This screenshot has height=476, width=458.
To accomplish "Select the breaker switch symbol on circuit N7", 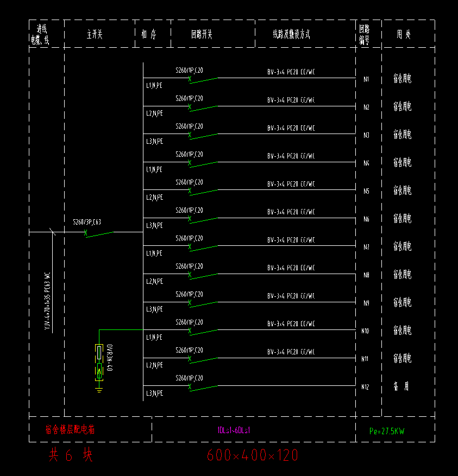I will [x=203, y=247].
